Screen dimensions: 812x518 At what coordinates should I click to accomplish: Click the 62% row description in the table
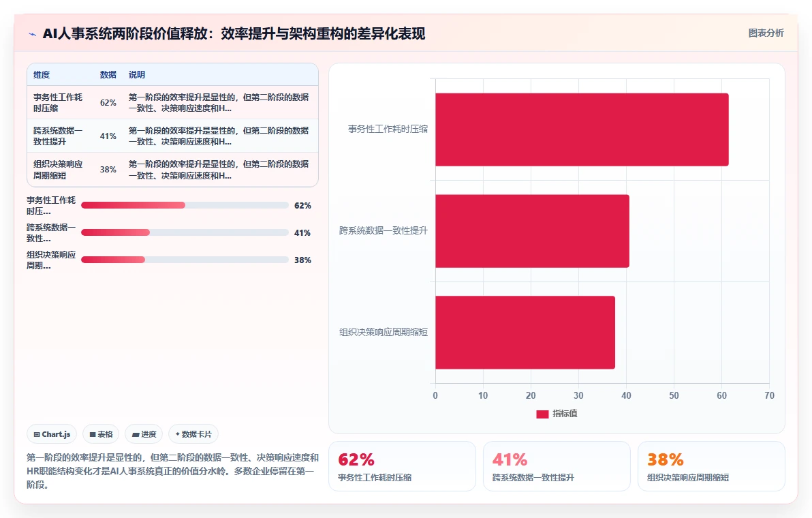219,102
